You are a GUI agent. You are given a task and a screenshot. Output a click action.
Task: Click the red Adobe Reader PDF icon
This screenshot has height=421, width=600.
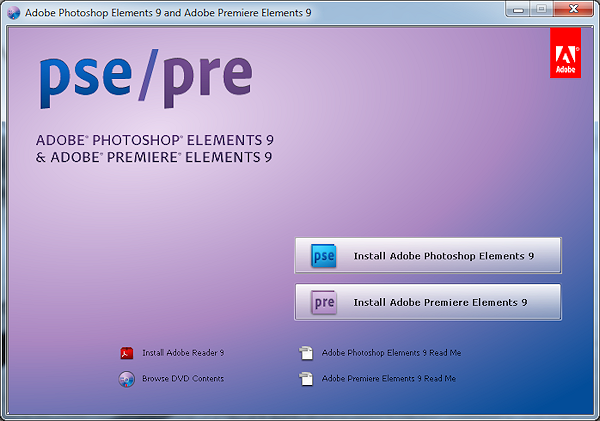coord(127,353)
